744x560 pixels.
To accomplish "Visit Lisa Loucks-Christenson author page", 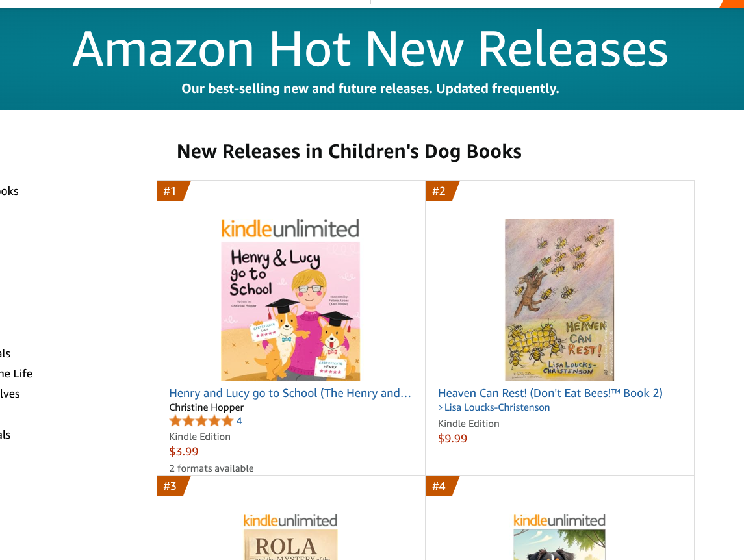I will tap(497, 408).
